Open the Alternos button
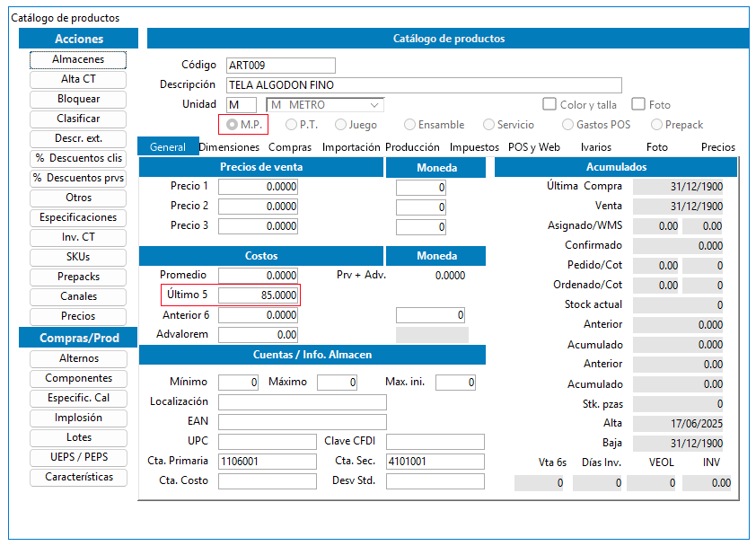 click(x=79, y=359)
